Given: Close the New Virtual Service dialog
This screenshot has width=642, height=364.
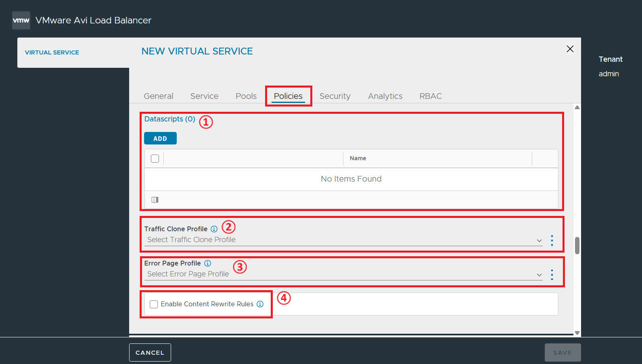Looking at the screenshot, I should (x=570, y=49).
